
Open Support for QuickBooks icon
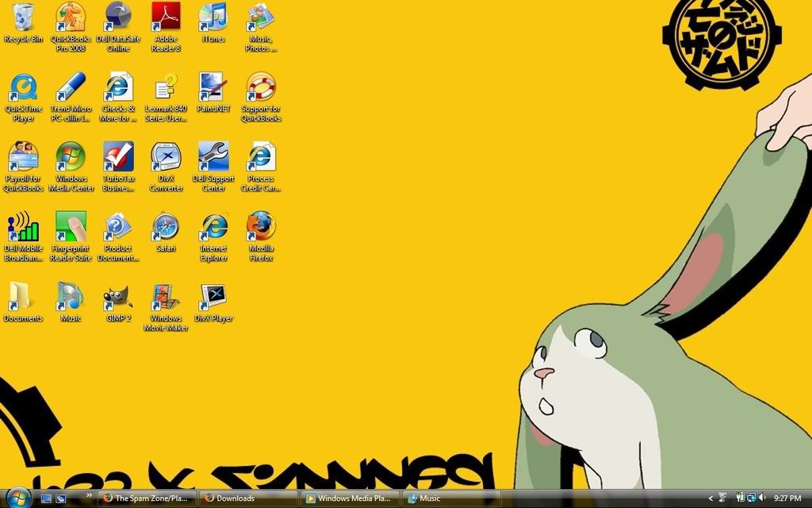261,98
